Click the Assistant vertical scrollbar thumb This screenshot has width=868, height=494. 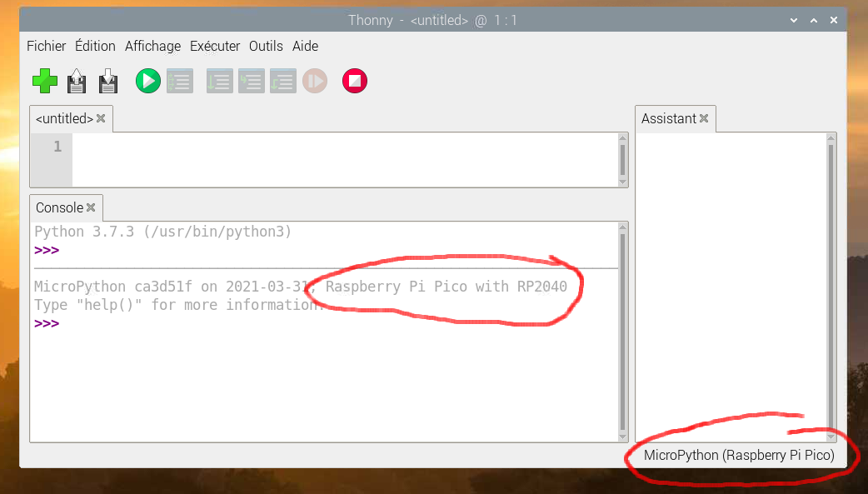point(831,287)
